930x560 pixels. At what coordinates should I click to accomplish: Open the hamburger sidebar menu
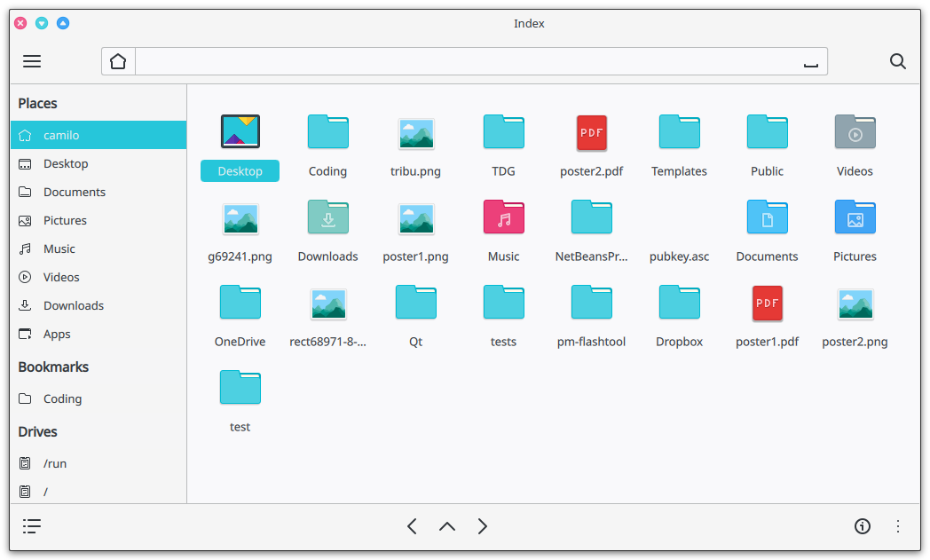tap(32, 61)
